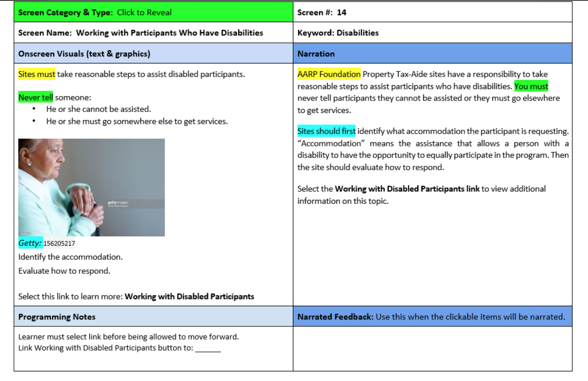The image size is (588, 381).
Task: Open the Working with Disabled Participants link
Action: pos(189,296)
